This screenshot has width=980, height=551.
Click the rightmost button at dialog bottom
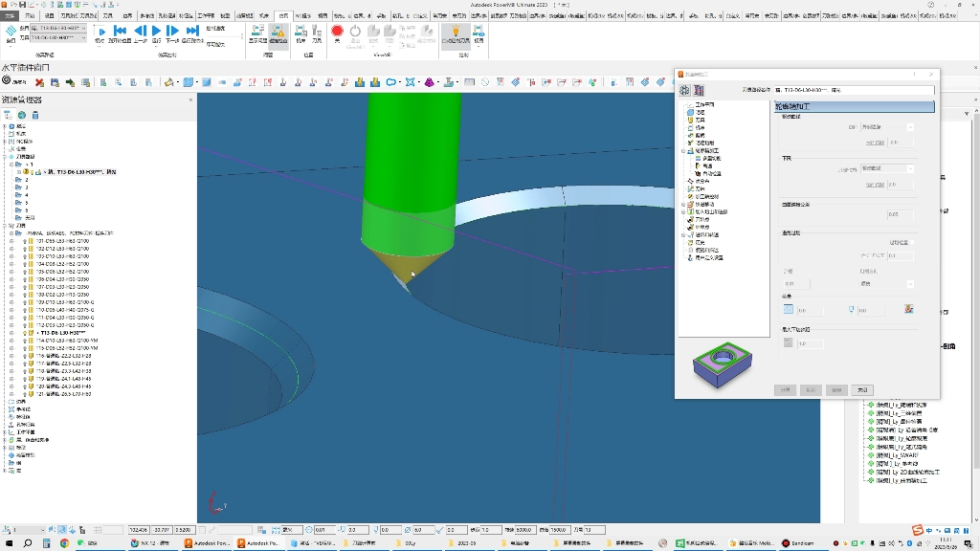[862, 390]
